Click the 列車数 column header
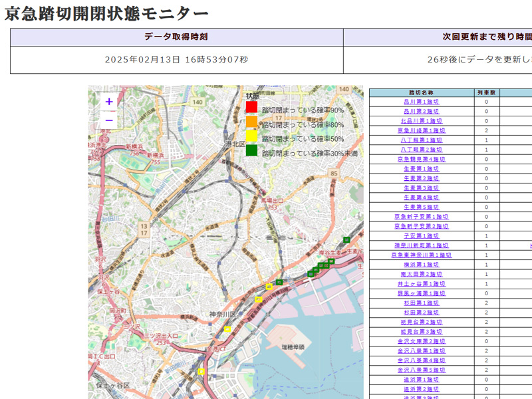Viewport: 532px width, 399px height. [487, 92]
